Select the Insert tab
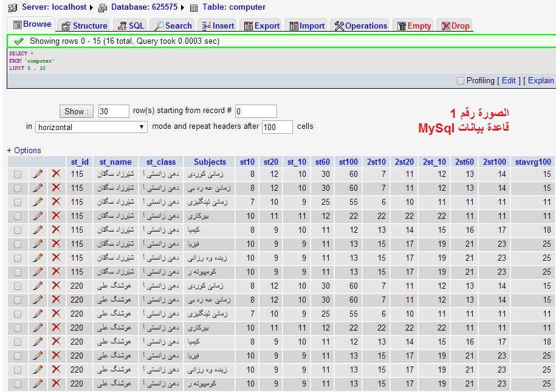 [218, 26]
